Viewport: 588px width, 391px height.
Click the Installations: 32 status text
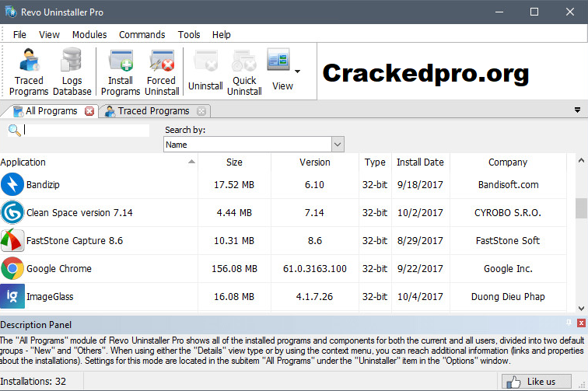33,381
